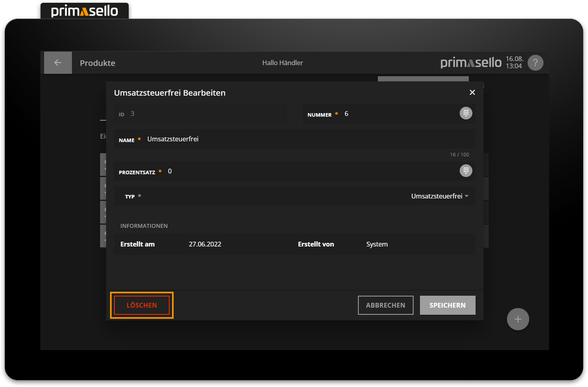Open the keypad for the Nummer field
This screenshot has width=588, height=387.
pos(466,113)
